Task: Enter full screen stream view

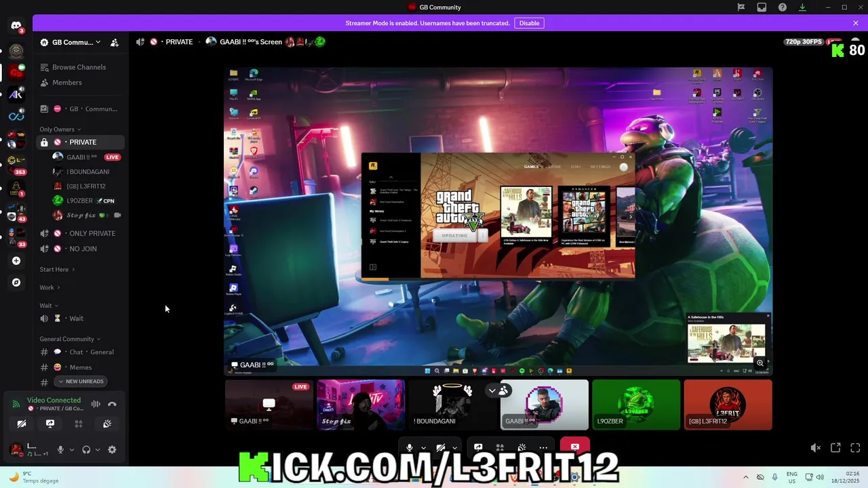Action: [855, 447]
